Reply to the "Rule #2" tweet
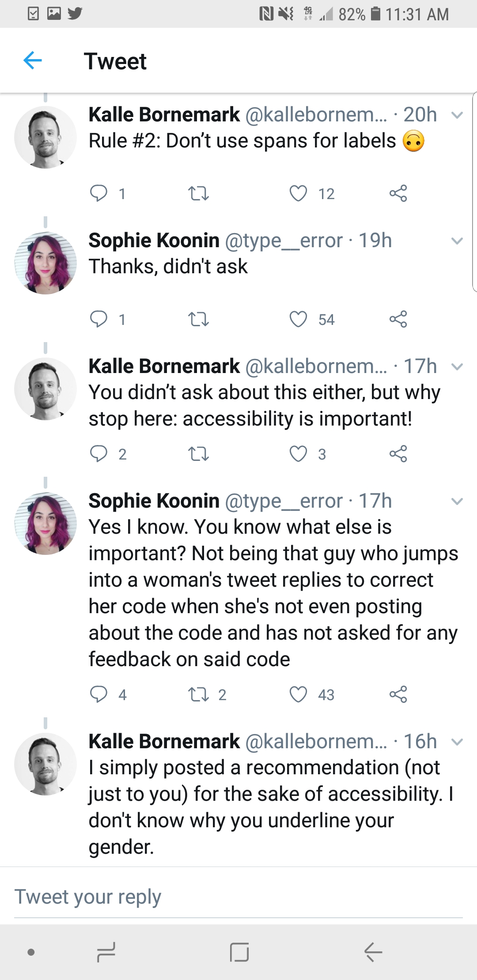The image size is (477, 980). [98, 193]
